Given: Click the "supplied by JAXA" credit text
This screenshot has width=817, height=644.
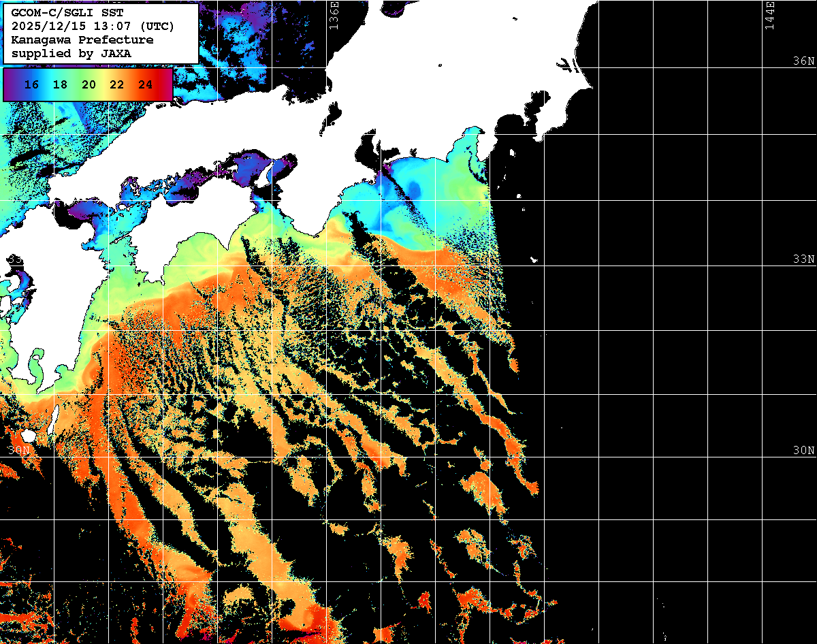Looking at the screenshot, I should click(x=71, y=53).
